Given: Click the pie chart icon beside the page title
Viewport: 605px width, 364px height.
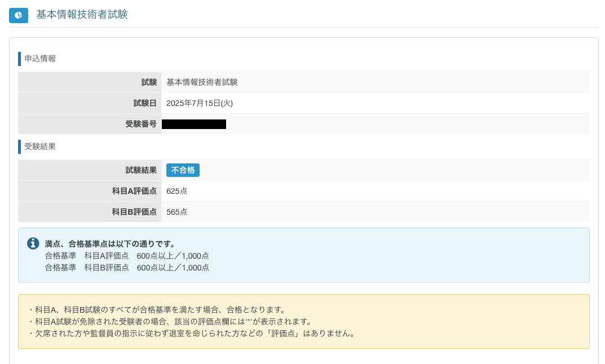Looking at the screenshot, I should pos(19,15).
